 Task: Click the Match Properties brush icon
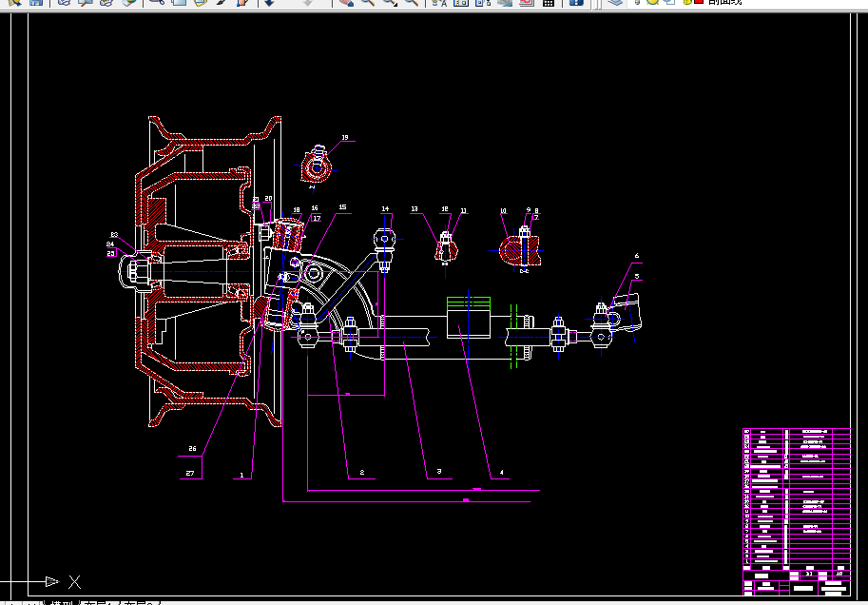tap(221, 2)
